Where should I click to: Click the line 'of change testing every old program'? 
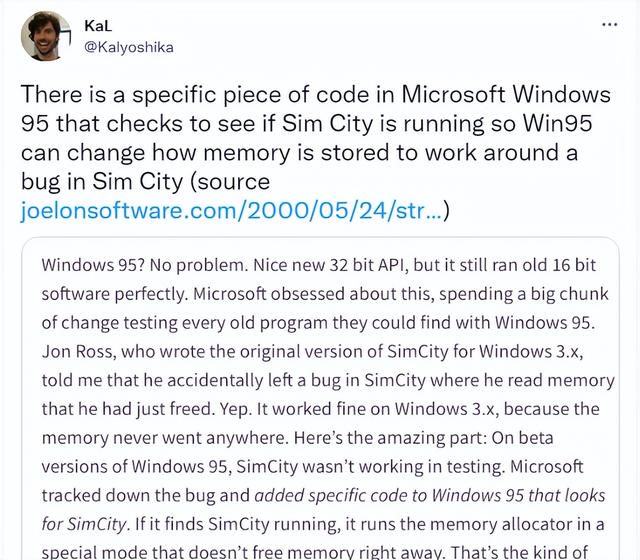(x=318, y=323)
